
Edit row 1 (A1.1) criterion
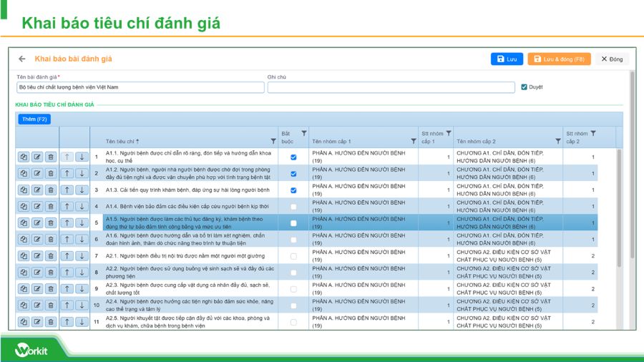(x=37, y=157)
